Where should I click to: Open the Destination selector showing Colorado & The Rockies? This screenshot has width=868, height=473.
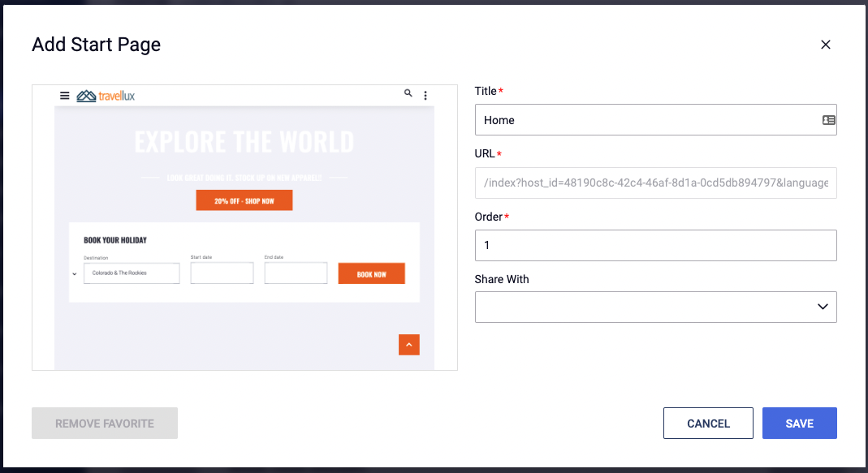tap(131, 273)
